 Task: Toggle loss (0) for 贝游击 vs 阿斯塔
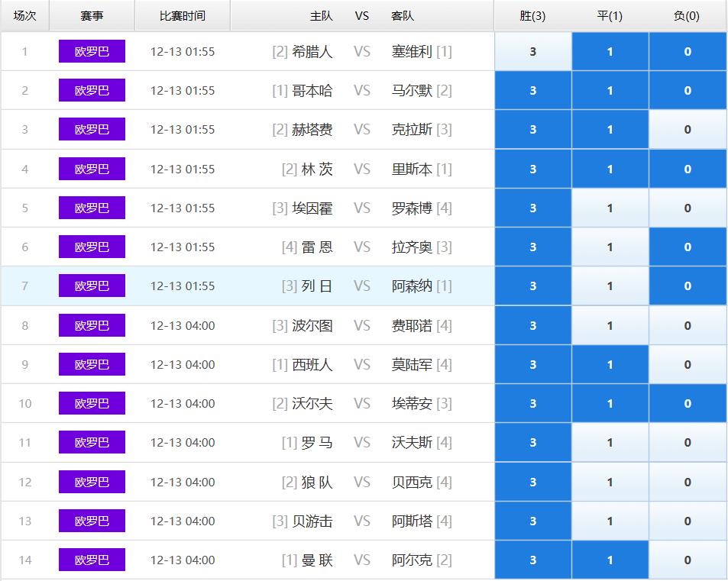[688, 521]
